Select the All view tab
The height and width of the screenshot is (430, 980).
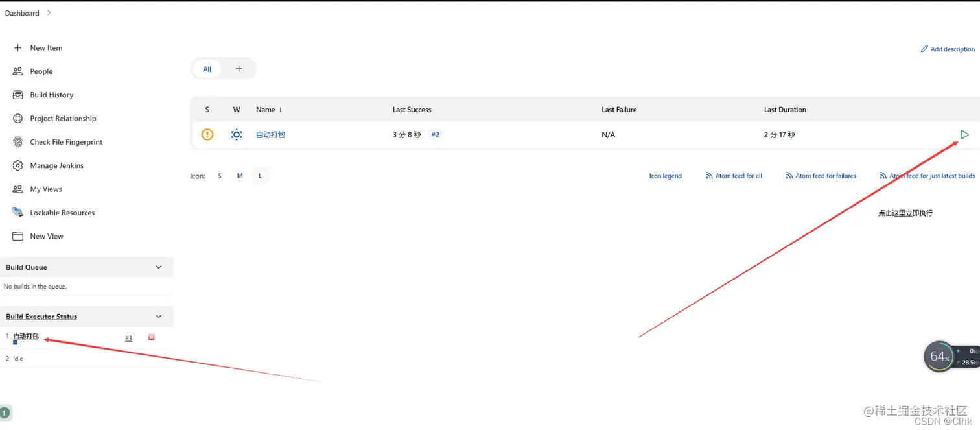click(207, 69)
